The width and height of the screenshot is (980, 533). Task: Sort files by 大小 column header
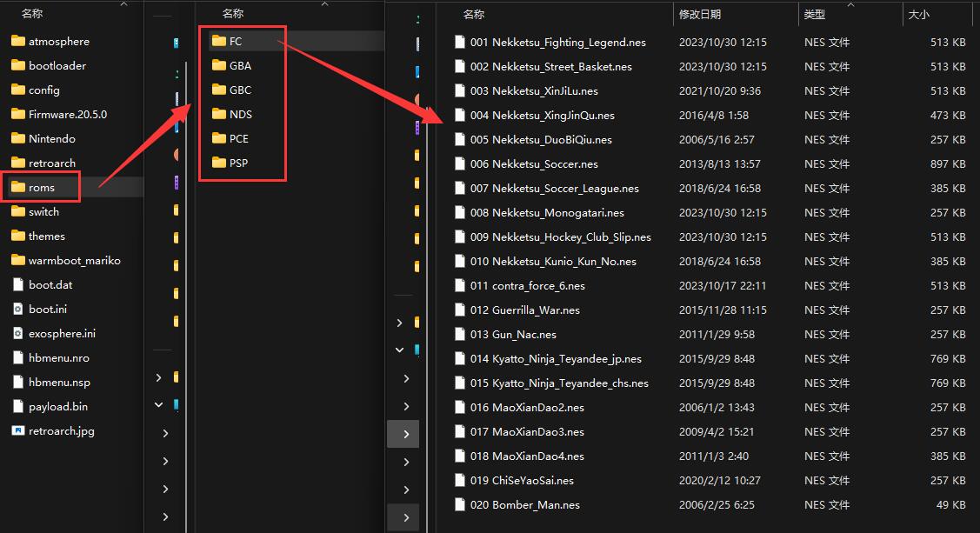918,15
